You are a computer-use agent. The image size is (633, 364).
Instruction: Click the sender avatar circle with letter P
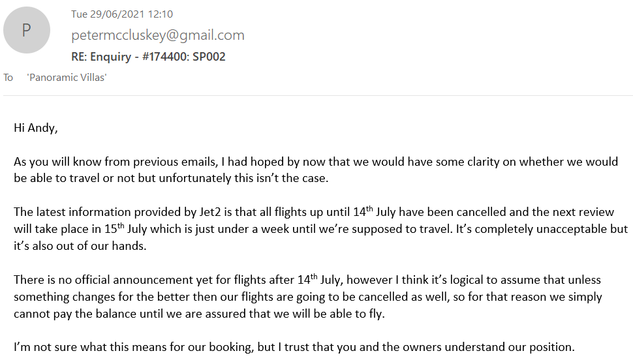[27, 30]
